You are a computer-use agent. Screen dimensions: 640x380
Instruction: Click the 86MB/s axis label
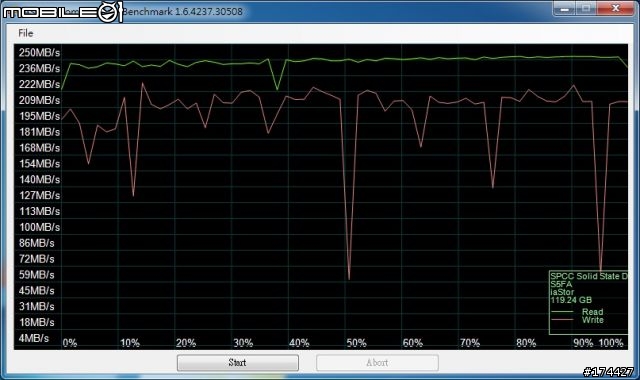tap(36, 243)
